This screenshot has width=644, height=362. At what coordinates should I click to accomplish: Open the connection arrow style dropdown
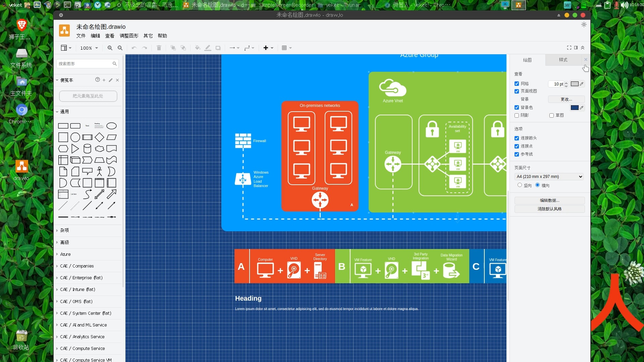[x=234, y=48]
